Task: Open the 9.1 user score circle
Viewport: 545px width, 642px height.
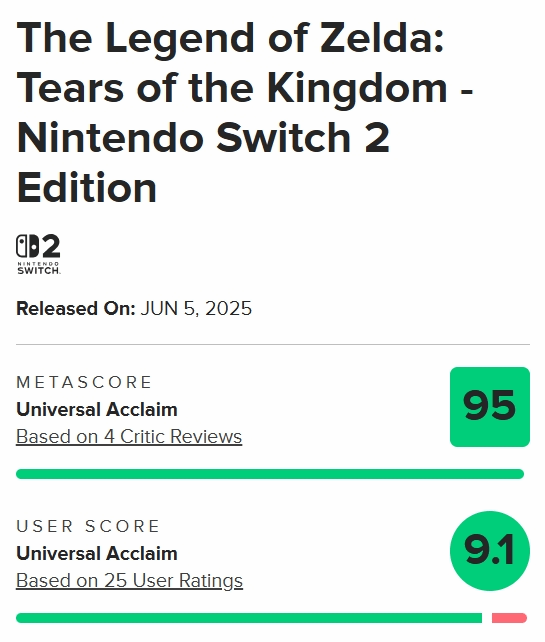Action: (489, 551)
